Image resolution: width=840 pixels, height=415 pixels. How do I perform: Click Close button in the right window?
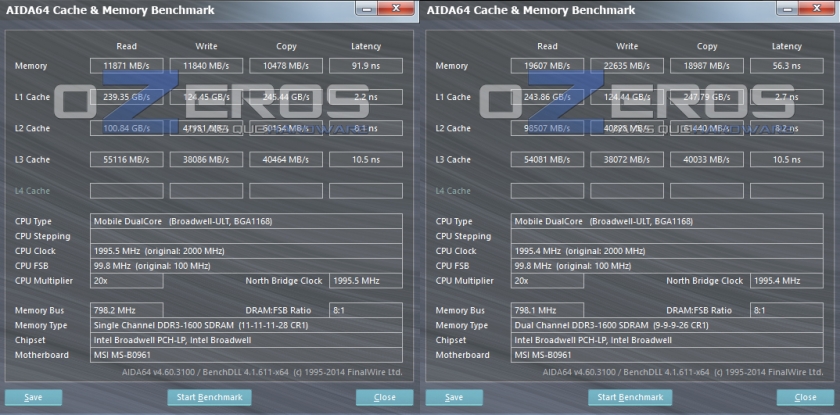[x=805, y=397]
